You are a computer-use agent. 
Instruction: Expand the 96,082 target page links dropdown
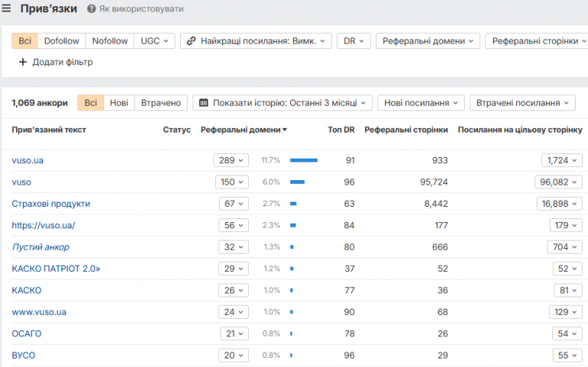coord(558,182)
